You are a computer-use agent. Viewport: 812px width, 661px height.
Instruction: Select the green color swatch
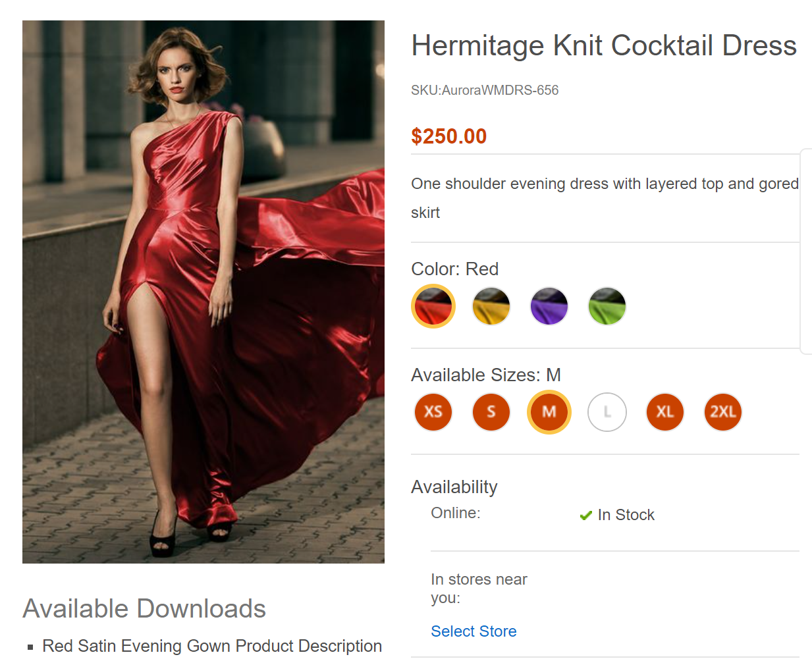(x=607, y=305)
